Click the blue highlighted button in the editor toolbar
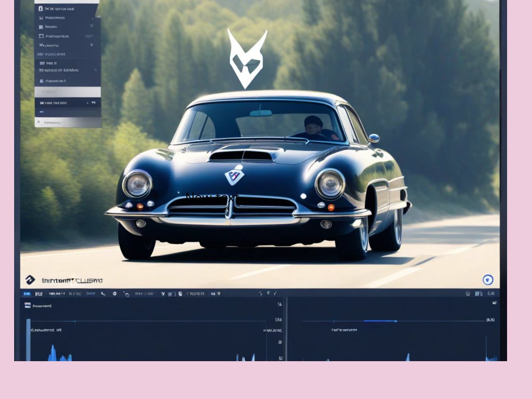The image size is (532, 399). point(27,293)
